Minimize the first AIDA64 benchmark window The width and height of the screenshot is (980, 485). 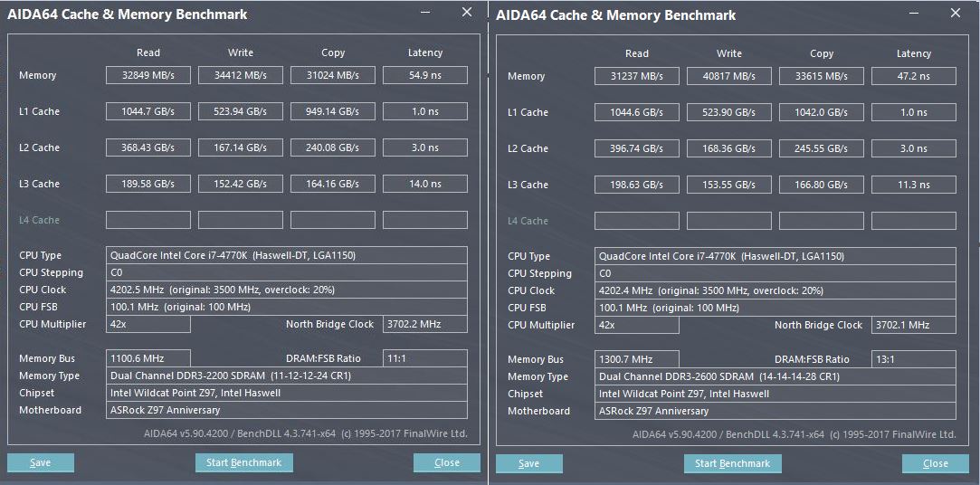426,13
